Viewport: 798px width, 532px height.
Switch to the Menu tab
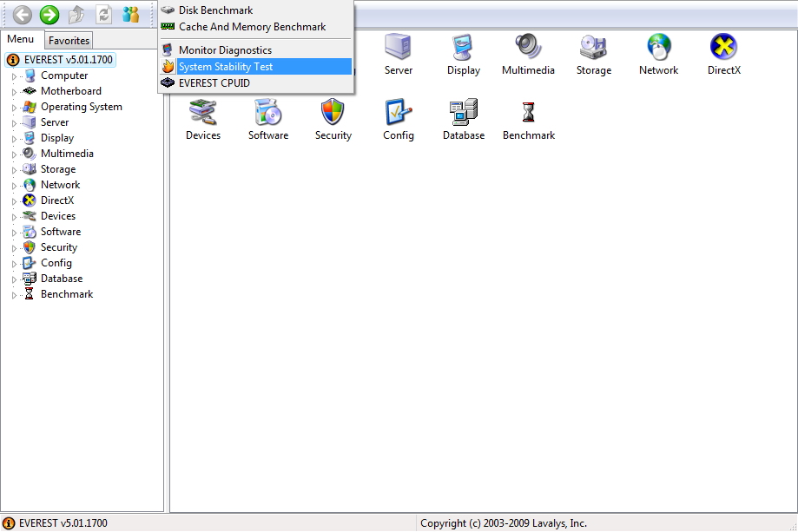[x=20, y=39]
